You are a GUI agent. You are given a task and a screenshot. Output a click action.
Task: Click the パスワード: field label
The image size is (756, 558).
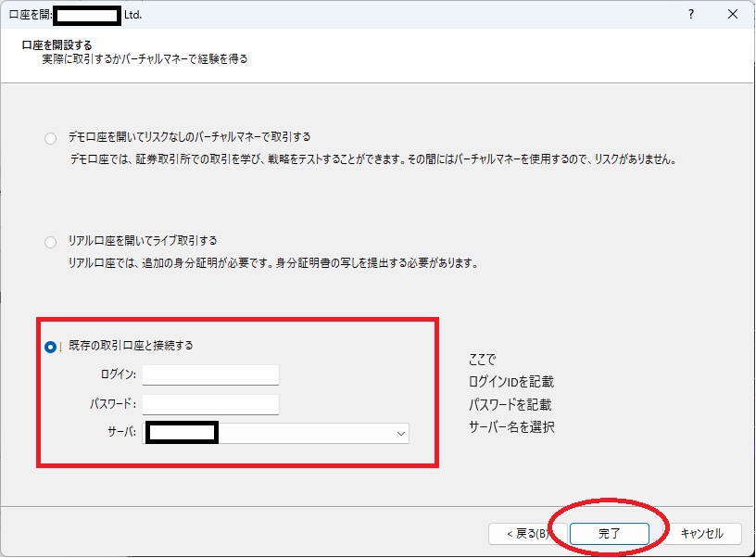point(114,404)
